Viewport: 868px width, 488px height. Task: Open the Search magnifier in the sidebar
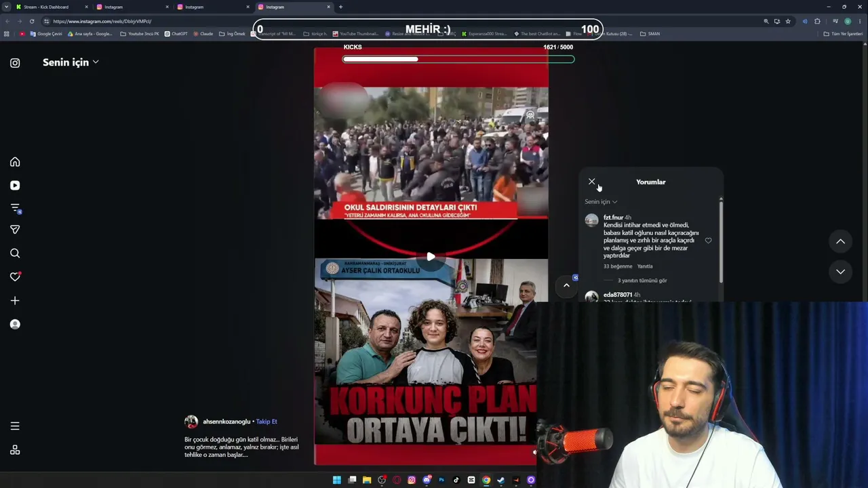[15, 253]
